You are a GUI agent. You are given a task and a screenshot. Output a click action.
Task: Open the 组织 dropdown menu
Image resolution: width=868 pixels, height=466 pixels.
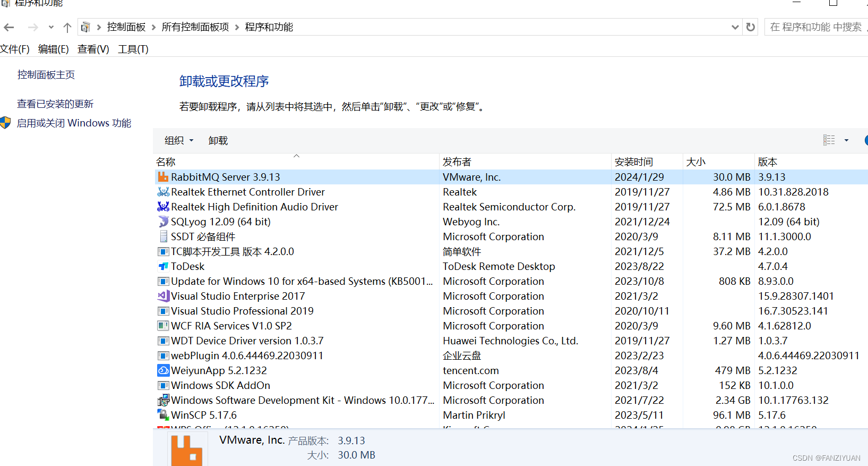click(x=179, y=140)
